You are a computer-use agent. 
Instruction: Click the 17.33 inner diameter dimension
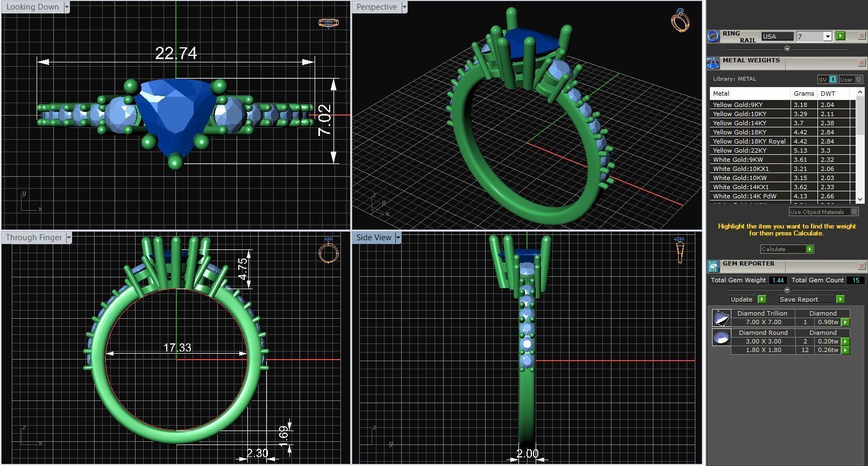[x=177, y=348]
